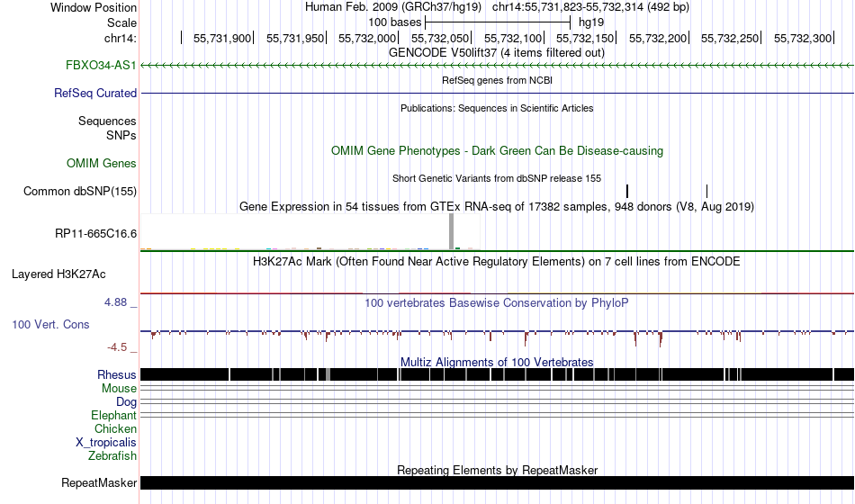Viewport: 855px width, 504px height.
Task: Click the Zebrafish species label
Action: tap(112, 455)
